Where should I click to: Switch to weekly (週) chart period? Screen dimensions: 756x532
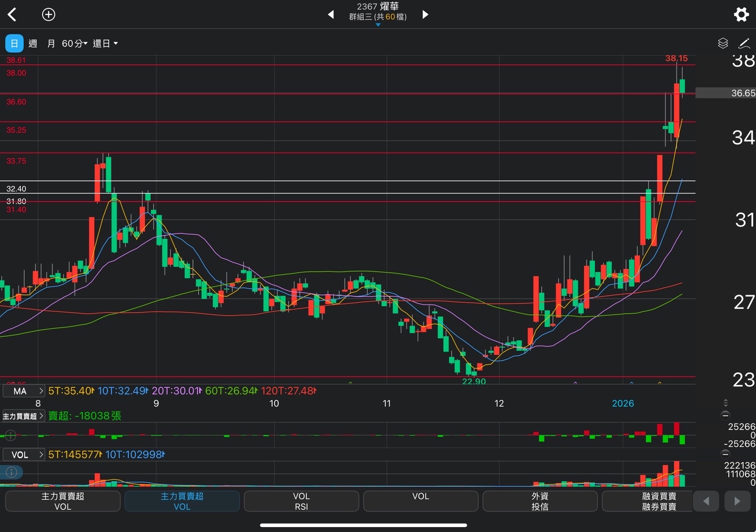tap(33, 44)
